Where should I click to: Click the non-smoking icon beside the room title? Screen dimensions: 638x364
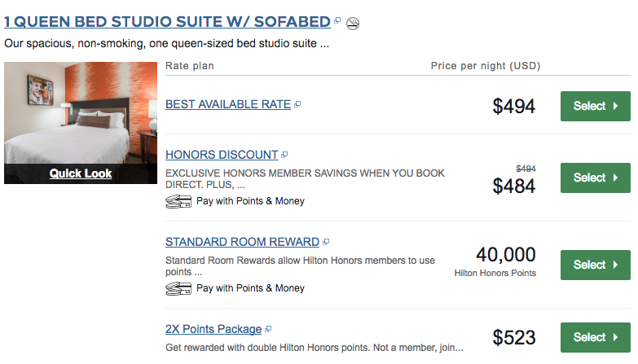(352, 23)
